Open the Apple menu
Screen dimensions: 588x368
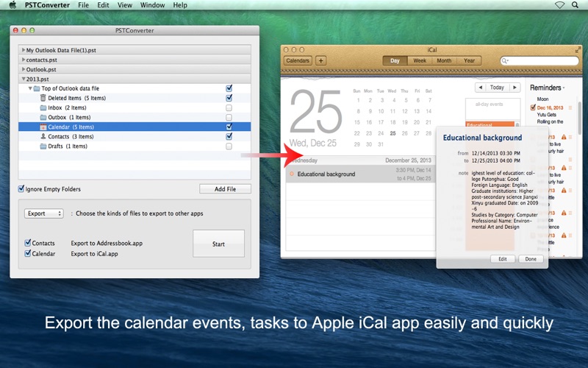[12, 5]
